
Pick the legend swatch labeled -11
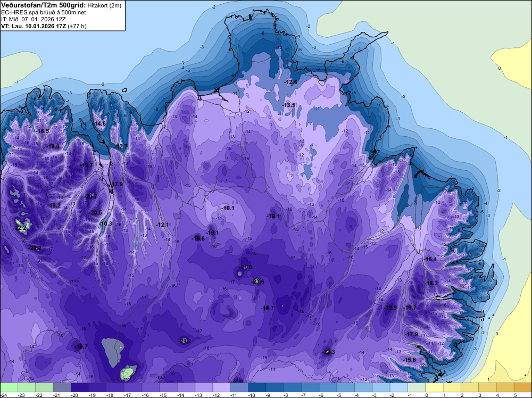[x=239, y=387]
